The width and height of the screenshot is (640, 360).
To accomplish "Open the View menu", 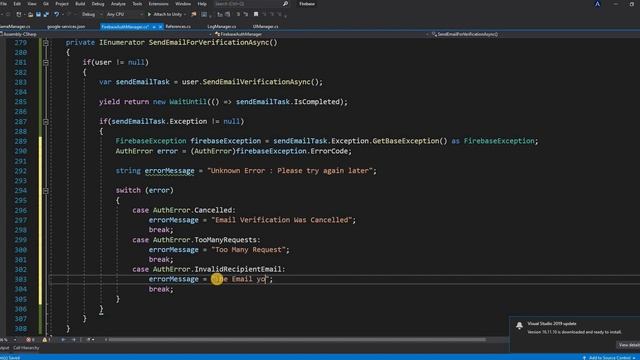I will [31, 4].
